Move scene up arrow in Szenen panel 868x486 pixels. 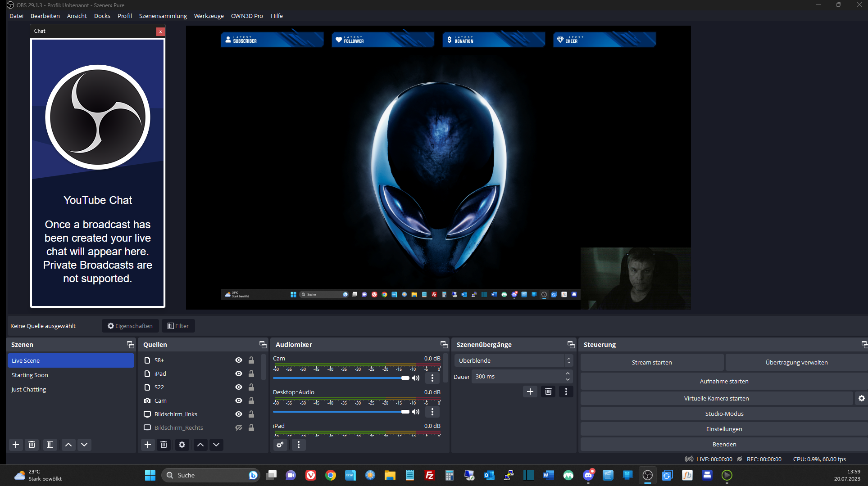coord(68,445)
